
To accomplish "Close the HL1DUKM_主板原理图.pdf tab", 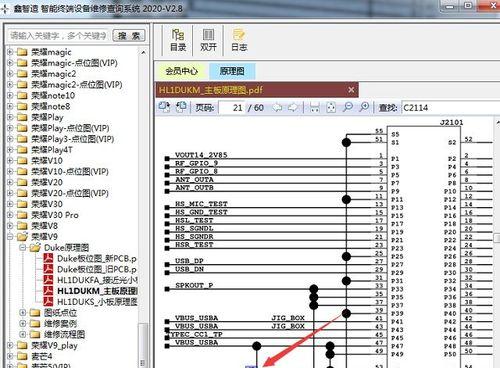I will [351, 90].
